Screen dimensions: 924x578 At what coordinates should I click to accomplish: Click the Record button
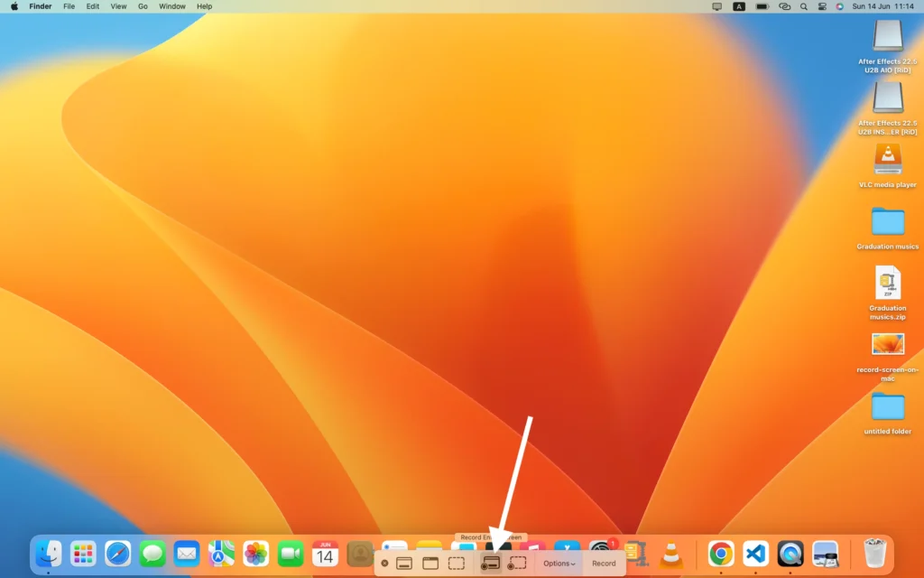tap(604, 564)
